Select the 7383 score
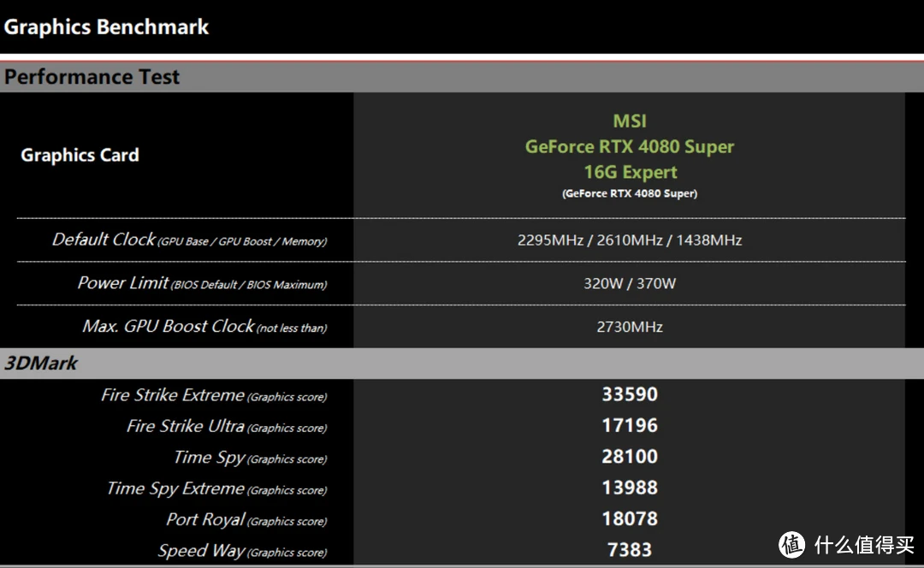This screenshot has width=924, height=568. 630,550
